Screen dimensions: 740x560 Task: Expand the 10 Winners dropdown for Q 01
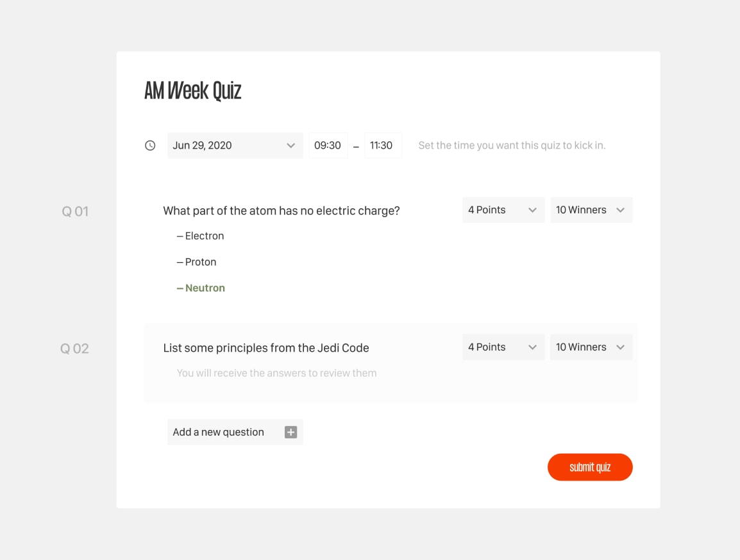591,210
